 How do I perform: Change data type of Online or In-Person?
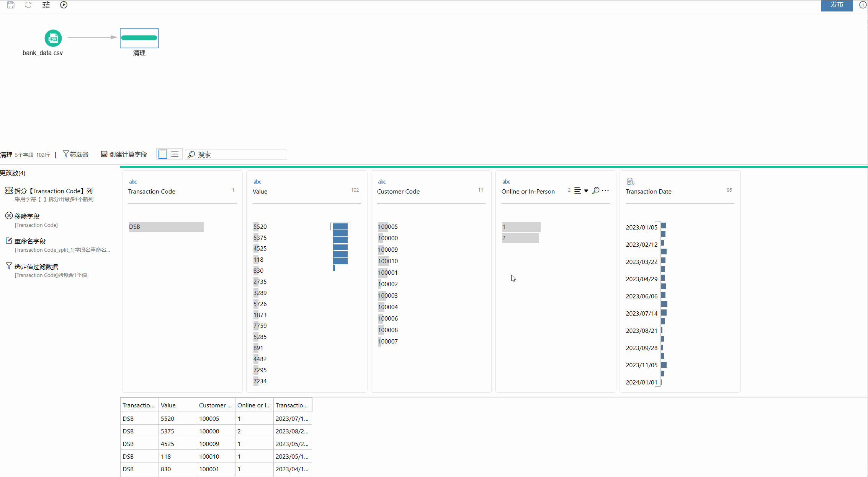pos(506,182)
